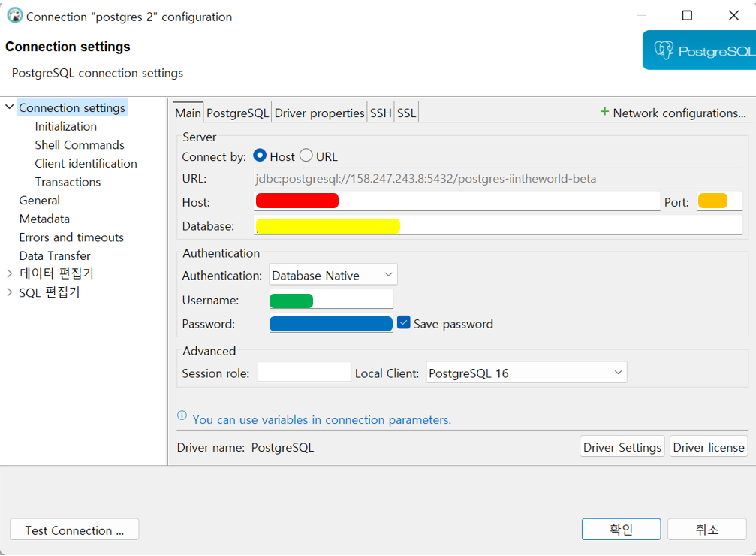Viewport: 756px width, 556px height.
Task: Click the Password input field
Action: coord(331,323)
